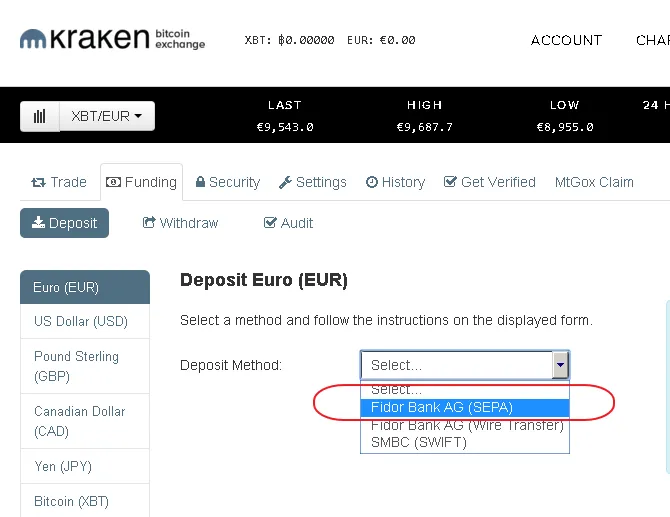Choose Pound Sterling (GBP) currency
Screen dimensions: 670x517
85,366
